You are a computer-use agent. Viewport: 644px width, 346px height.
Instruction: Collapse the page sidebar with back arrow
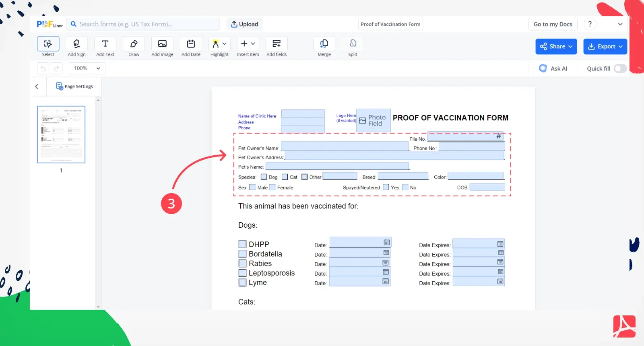point(37,86)
